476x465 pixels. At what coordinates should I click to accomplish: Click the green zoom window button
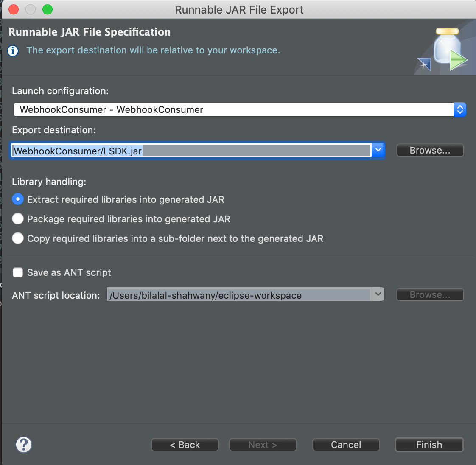point(48,9)
